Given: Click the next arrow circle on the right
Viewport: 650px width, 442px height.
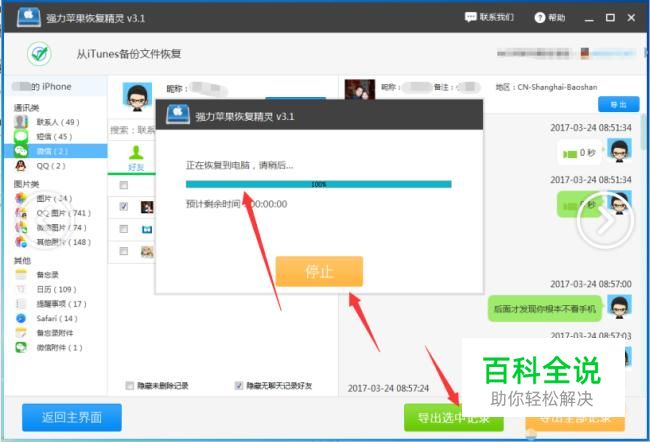Looking at the screenshot, I should [x=605, y=220].
